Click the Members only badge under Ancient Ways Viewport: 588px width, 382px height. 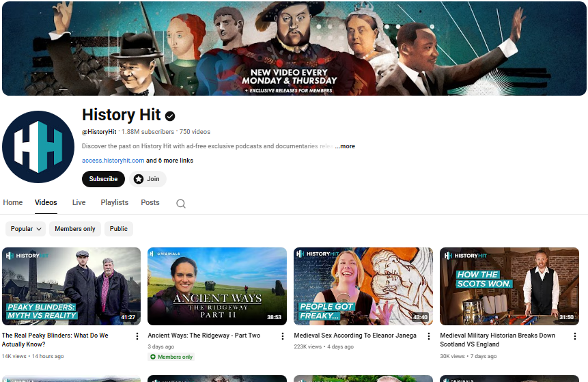click(171, 357)
